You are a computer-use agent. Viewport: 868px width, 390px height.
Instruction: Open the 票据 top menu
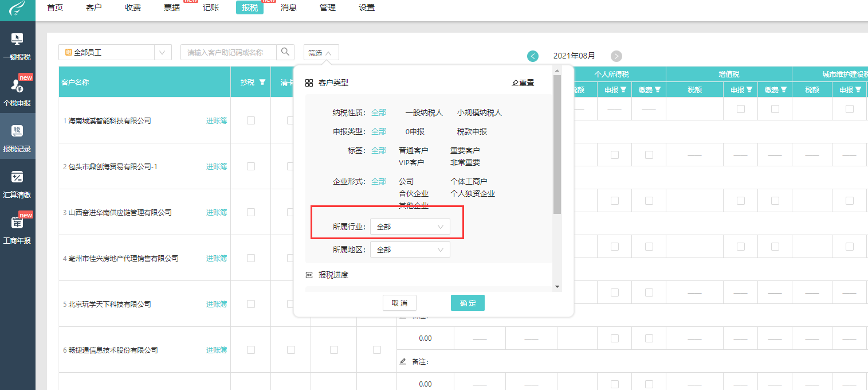(x=172, y=7)
